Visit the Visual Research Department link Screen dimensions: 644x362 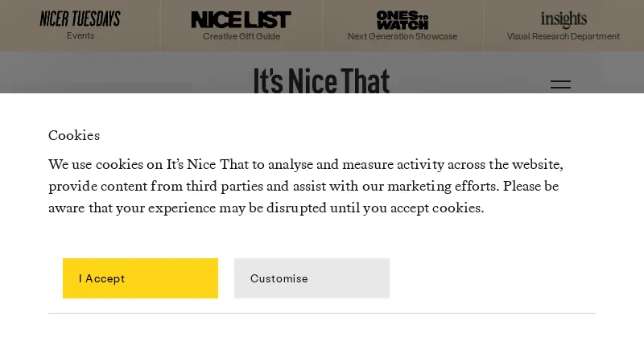(x=563, y=36)
